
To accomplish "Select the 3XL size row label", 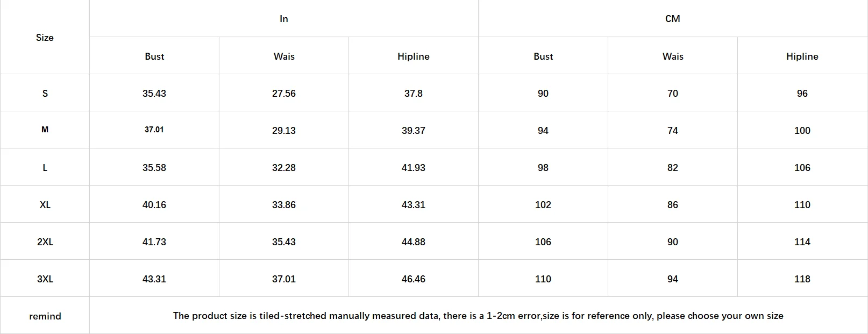I will click(45, 279).
